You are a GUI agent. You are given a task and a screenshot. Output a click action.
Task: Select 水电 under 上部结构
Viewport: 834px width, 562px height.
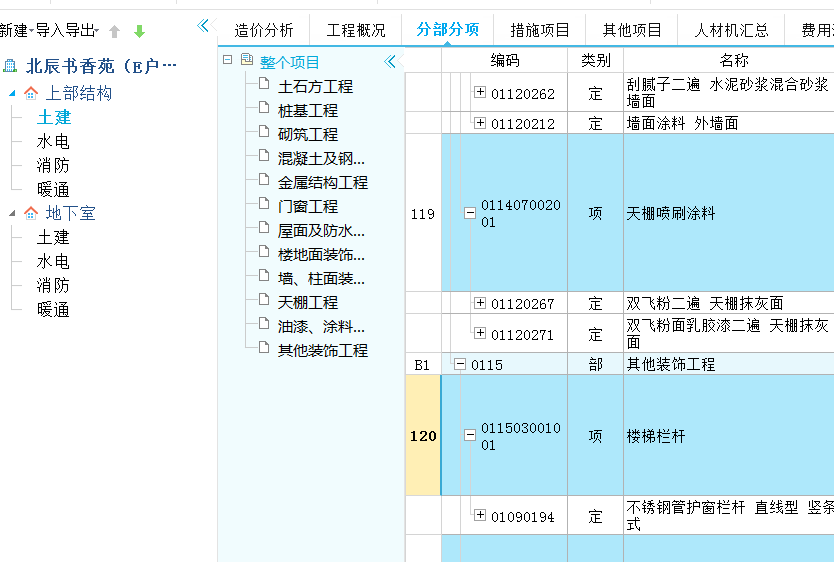53,141
